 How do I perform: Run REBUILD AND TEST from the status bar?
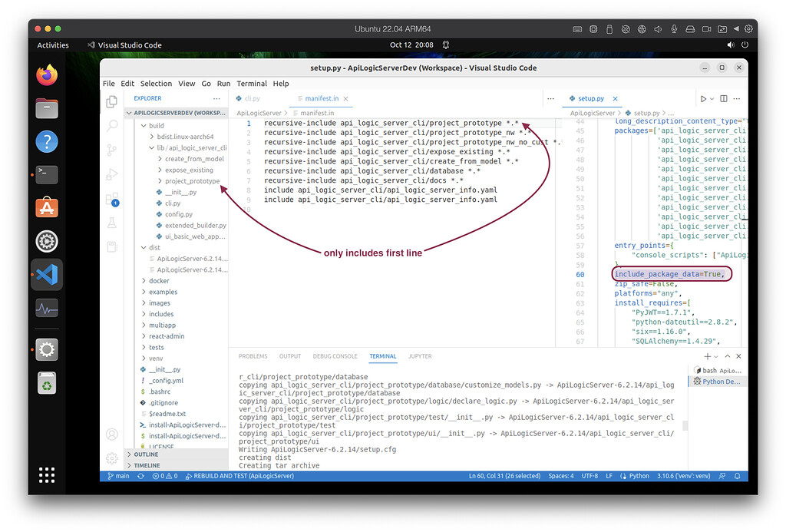click(x=241, y=476)
